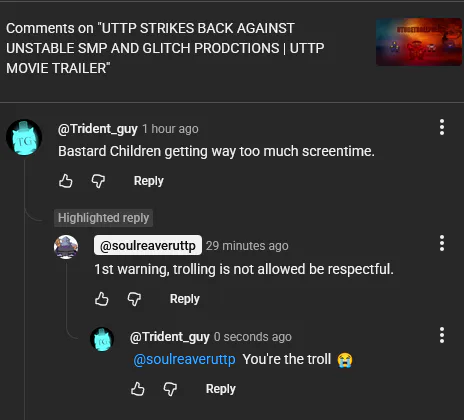The height and width of the screenshot is (420, 464).
Task: Click the blue @soulreaveruttp mention link
Action: click(x=184, y=359)
